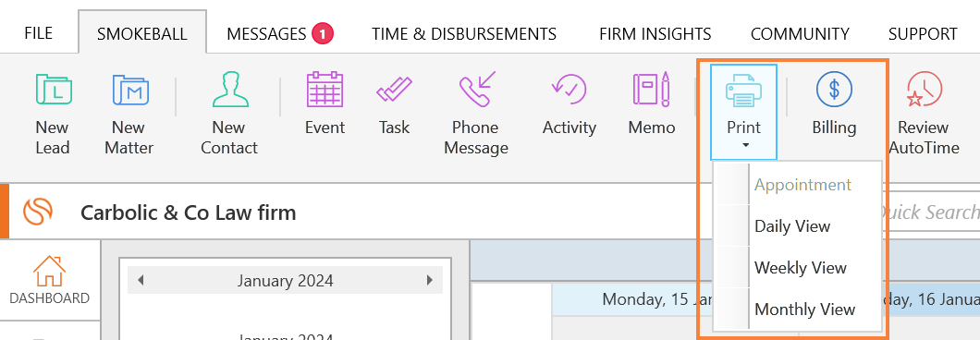Add a New Contact

tap(229, 90)
